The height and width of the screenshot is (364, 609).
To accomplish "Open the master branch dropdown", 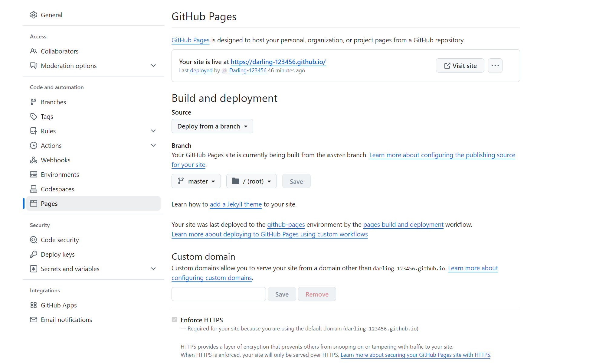I will 196,181.
